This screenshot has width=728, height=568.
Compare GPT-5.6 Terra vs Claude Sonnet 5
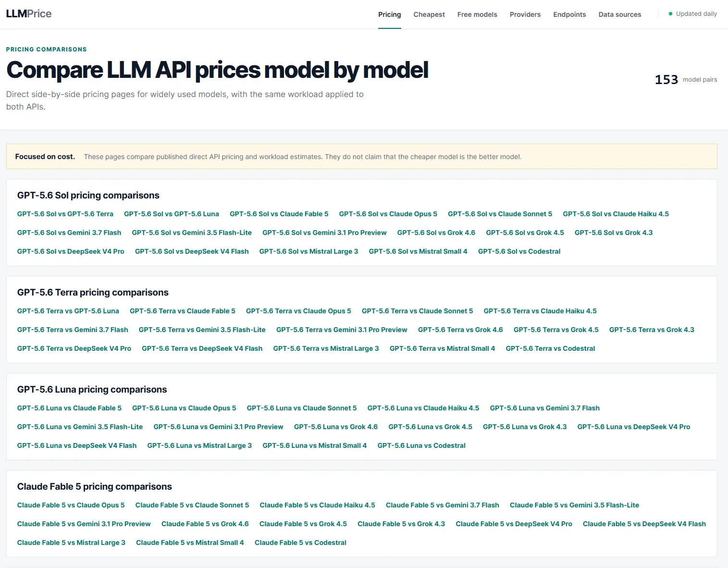pyautogui.click(x=418, y=311)
